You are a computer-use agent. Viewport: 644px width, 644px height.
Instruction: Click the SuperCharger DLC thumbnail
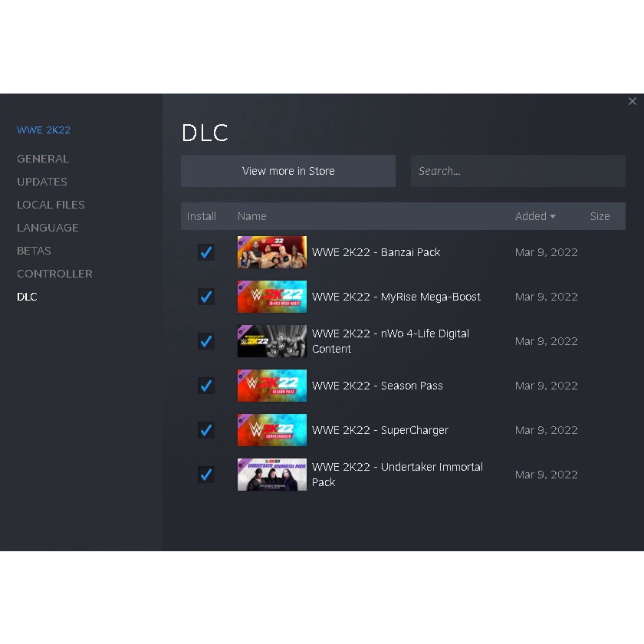click(271, 430)
